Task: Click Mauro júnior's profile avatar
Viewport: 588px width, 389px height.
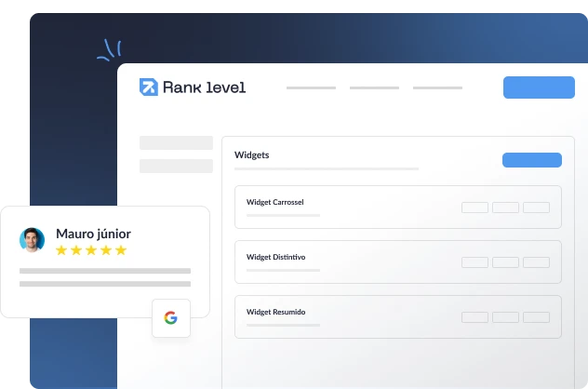Action: (33, 240)
